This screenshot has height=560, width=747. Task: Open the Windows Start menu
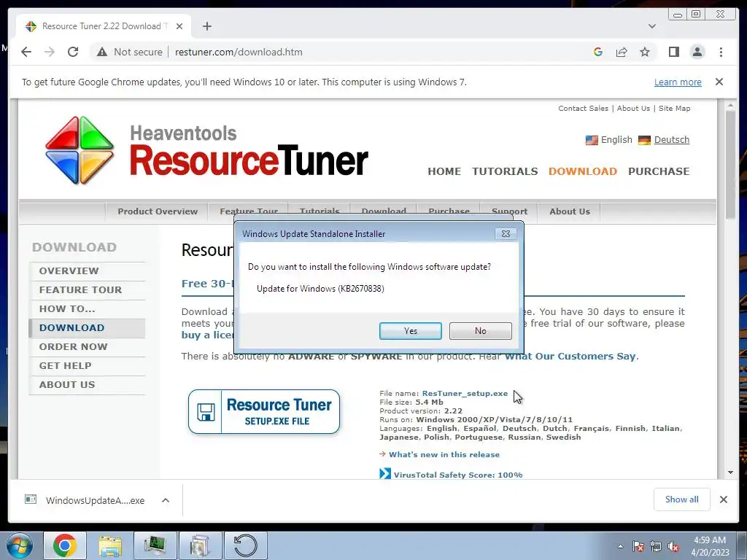pyautogui.click(x=19, y=545)
